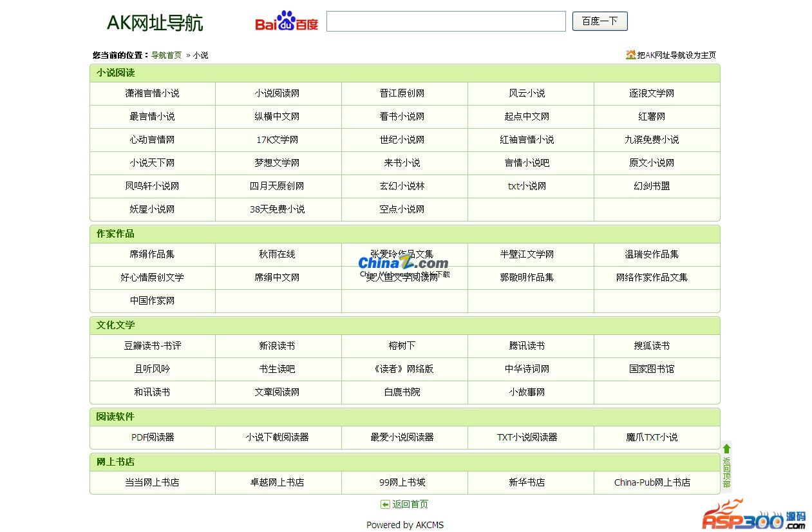The width and height of the screenshot is (812, 532).
Task: Select the 网上书店 section header
Action: point(115,462)
